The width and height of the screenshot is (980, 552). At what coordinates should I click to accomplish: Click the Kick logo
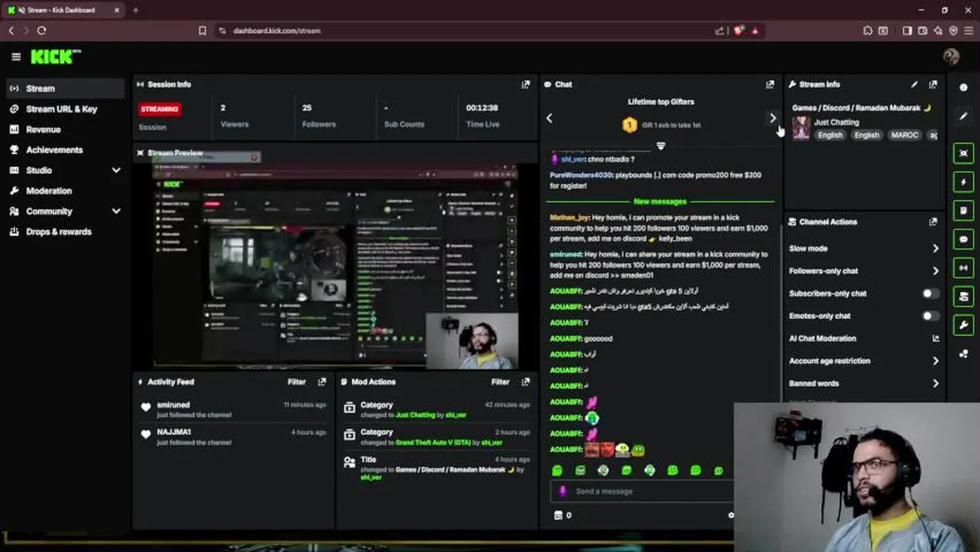[x=55, y=57]
